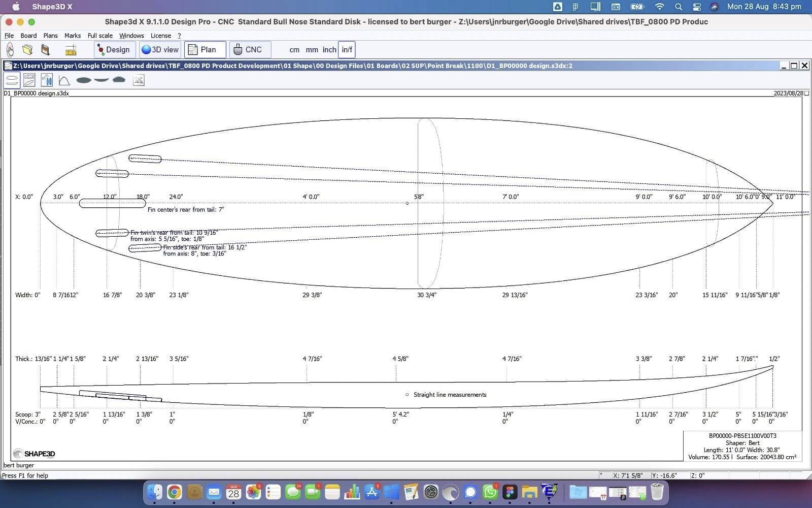Click the save board book icon
812x508 pixels.
(45, 50)
